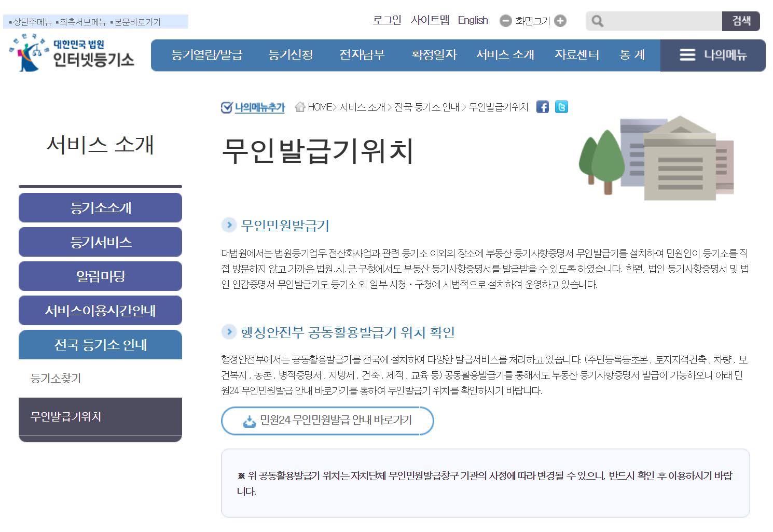Open the 등기신청 menu
773x532 pixels.
(x=291, y=55)
